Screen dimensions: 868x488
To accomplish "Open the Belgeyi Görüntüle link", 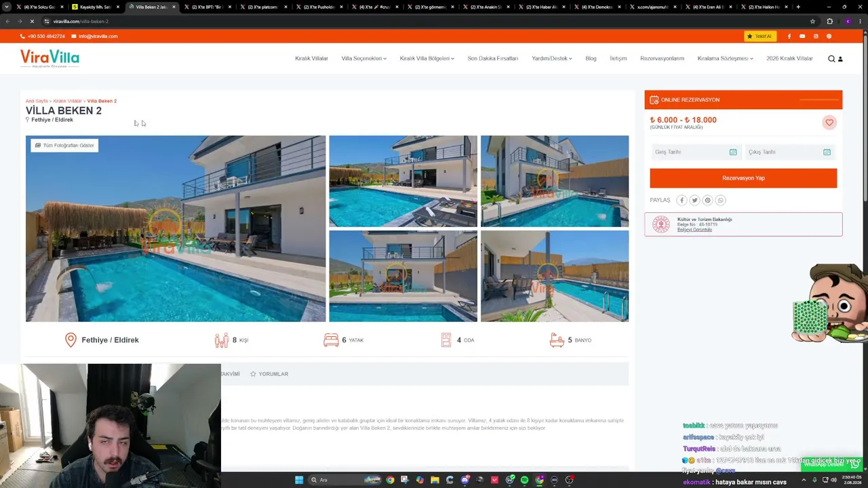I will (694, 230).
